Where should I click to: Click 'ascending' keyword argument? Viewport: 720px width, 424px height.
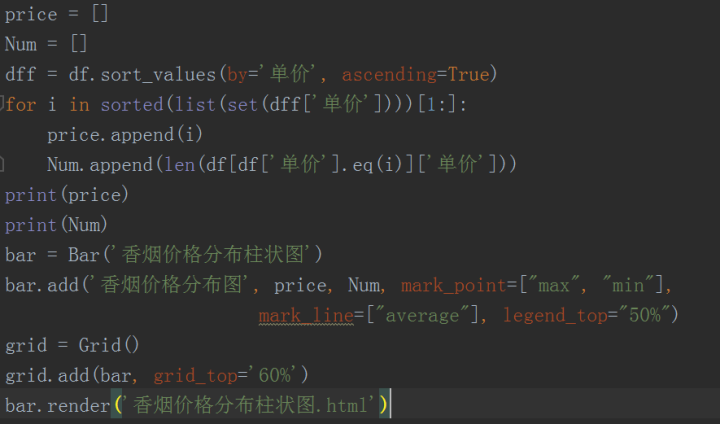(x=389, y=74)
